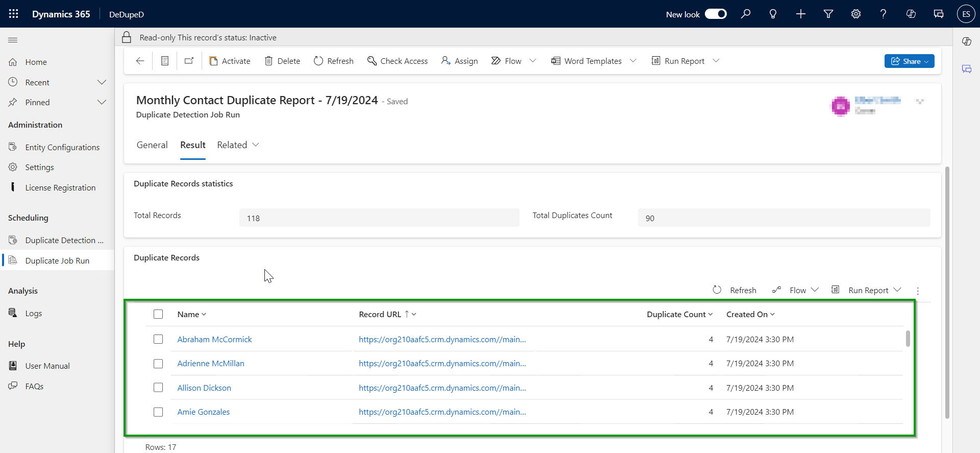Open the Share button dropdown
Viewport: 980px width, 453px height.
point(926,61)
